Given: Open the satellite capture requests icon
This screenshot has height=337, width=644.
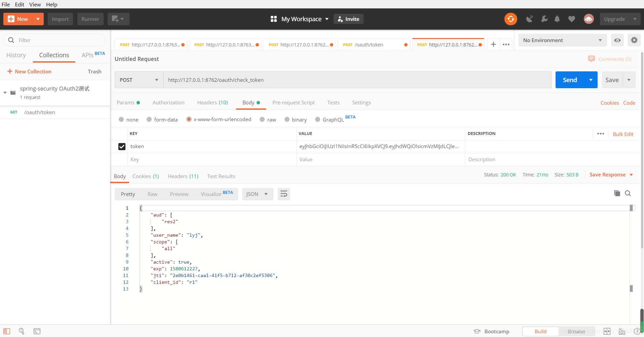Looking at the screenshot, I should 529,19.
